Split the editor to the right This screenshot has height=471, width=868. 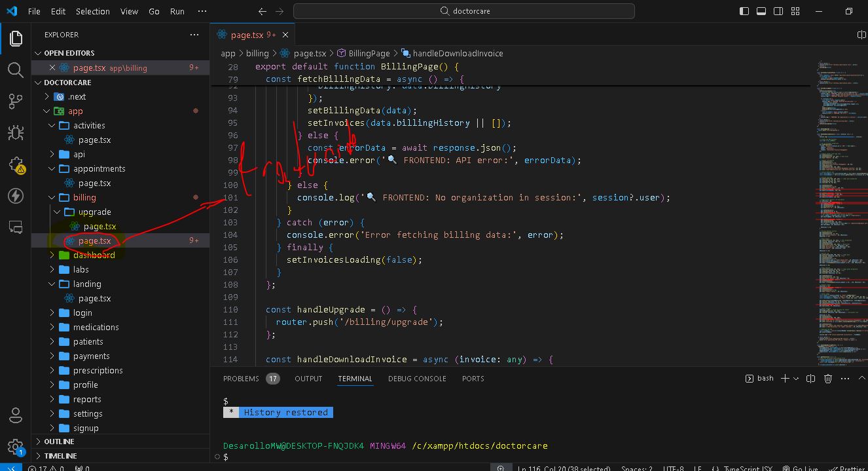click(x=861, y=35)
